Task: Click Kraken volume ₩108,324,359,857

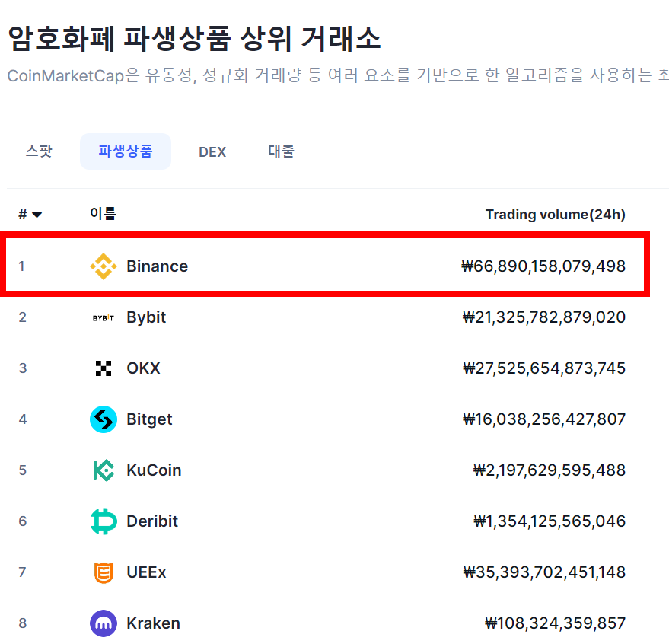Action: pyautogui.click(x=555, y=623)
